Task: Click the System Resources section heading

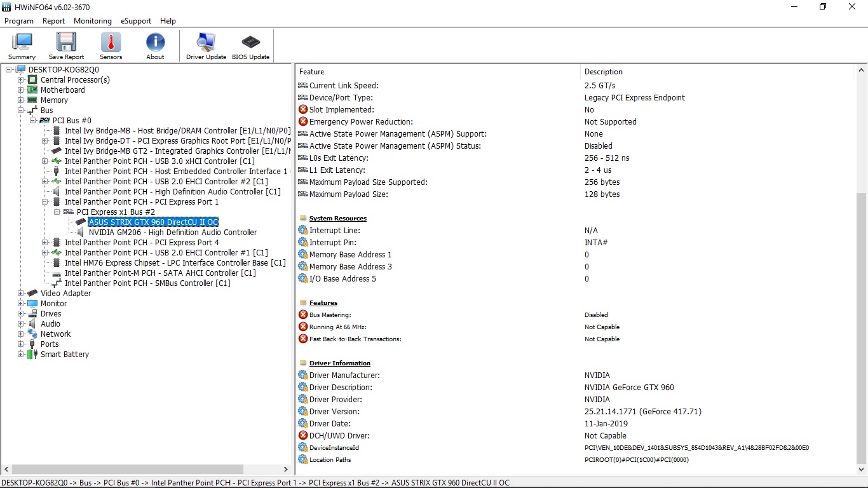Action: point(338,219)
